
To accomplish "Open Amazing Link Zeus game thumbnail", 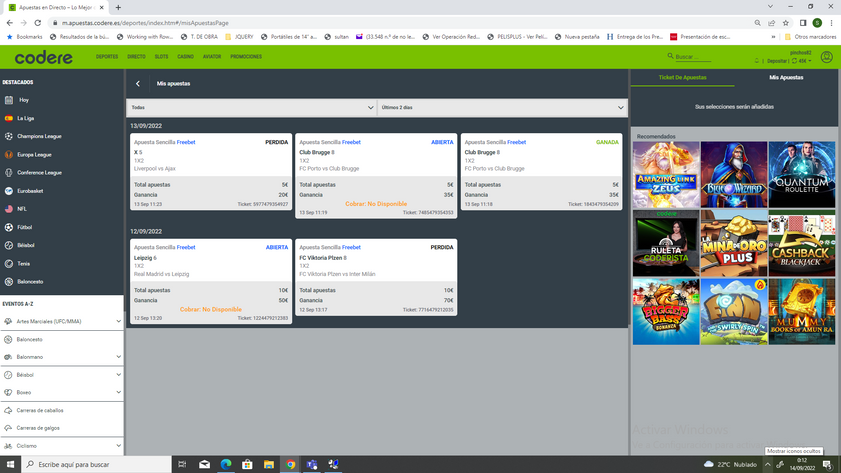I will (666, 175).
